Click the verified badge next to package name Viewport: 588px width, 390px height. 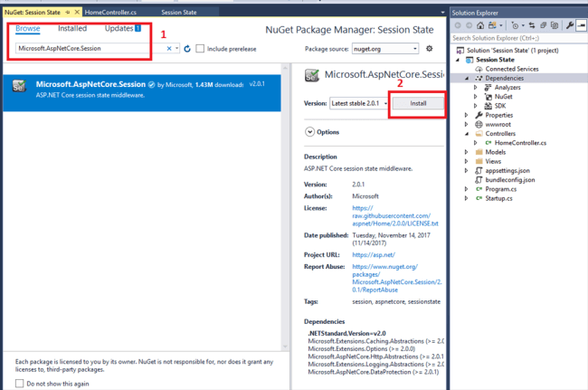151,85
